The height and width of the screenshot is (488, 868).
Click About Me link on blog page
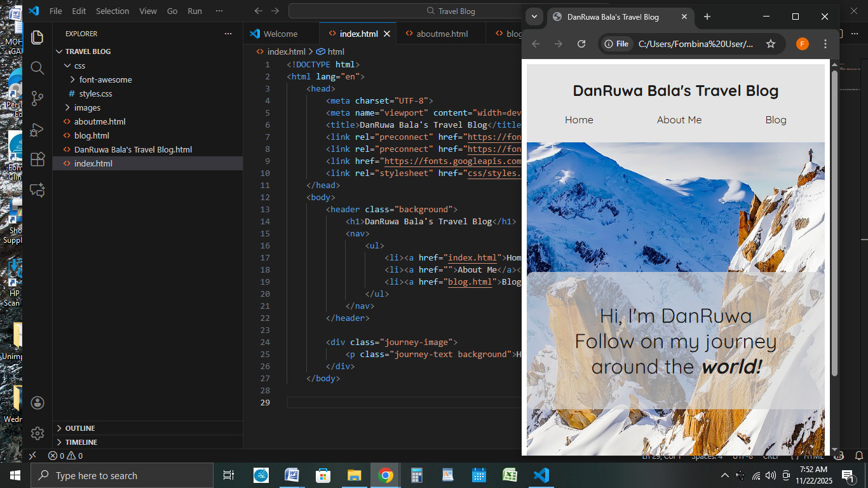(x=679, y=119)
